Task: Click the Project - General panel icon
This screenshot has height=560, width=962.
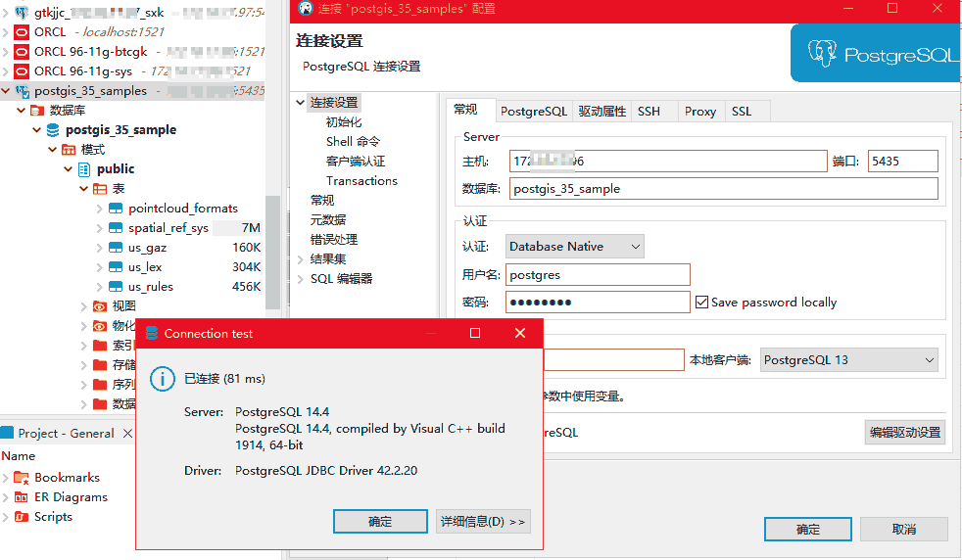Action: click(x=8, y=433)
